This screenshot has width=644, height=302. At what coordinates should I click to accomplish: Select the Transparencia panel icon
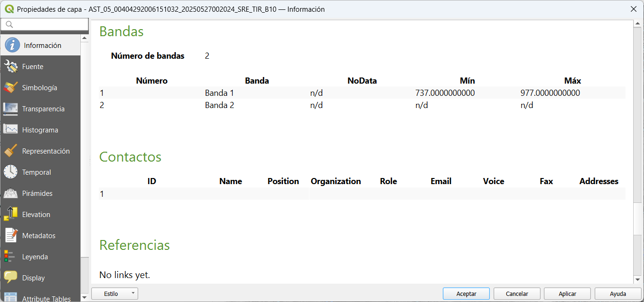(10, 108)
